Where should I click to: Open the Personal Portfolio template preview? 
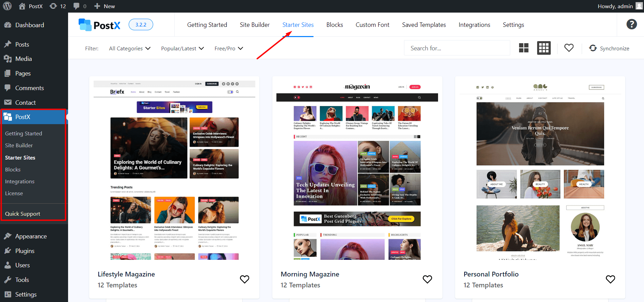tap(540, 170)
